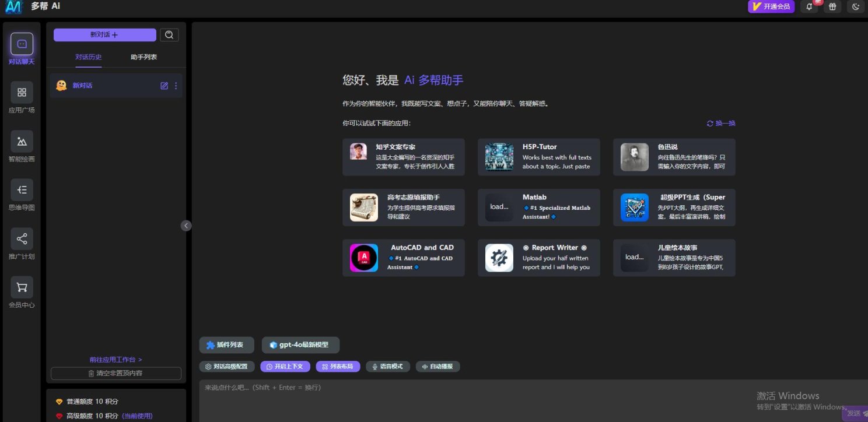This screenshot has height=422, width=868.
Task: Click the gift icon in the top bar
Action: pos(832,6)
